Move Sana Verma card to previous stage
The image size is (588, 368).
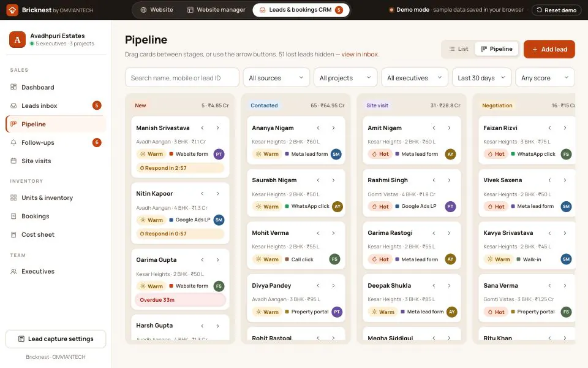click(x=550, y=286)
